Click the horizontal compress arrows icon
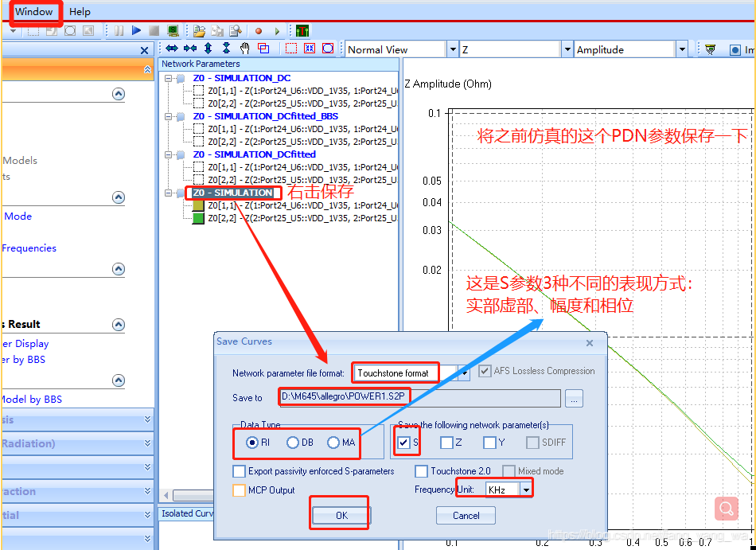The height and width of the screenshot is (550, 756). (x=190, y=49)
